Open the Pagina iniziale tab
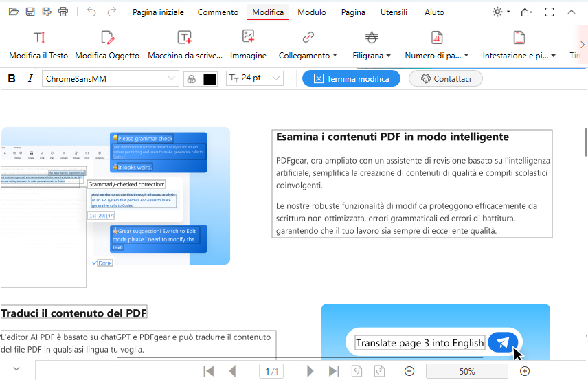This screenshot has width=588, height=380. coord(158,12)
